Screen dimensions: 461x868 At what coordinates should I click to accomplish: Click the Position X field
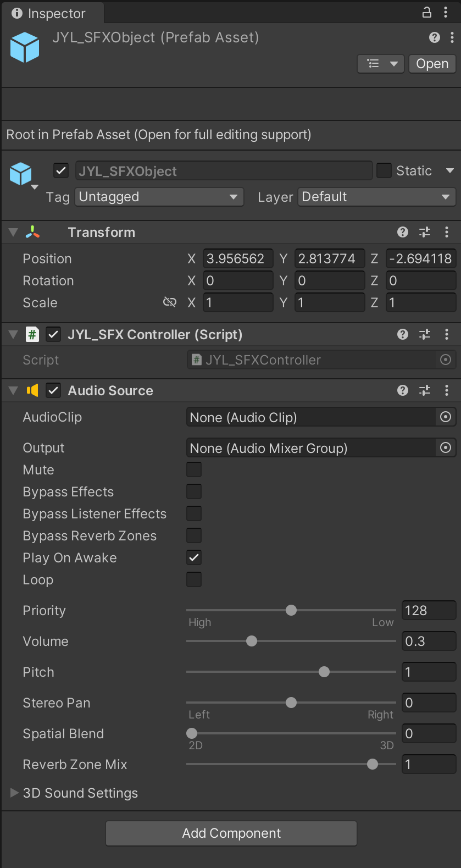click(x=238, y=258)
